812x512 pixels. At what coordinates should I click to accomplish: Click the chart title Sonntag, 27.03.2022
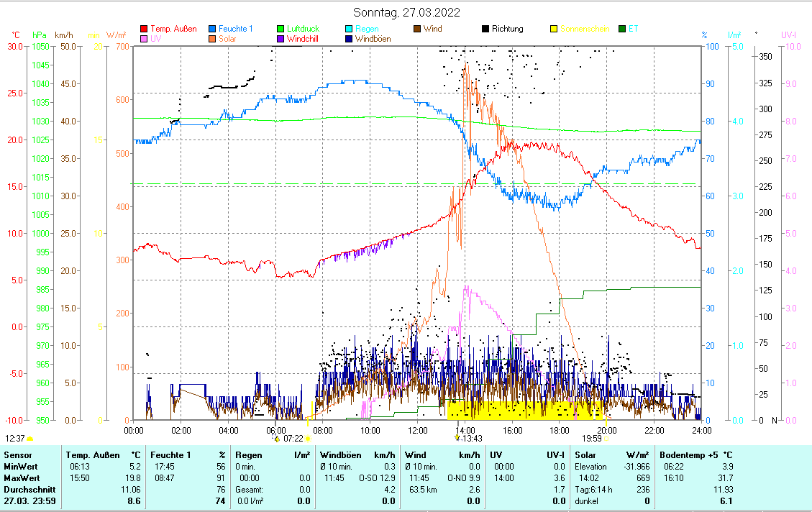pyautogui.click(x=407, y=12)
